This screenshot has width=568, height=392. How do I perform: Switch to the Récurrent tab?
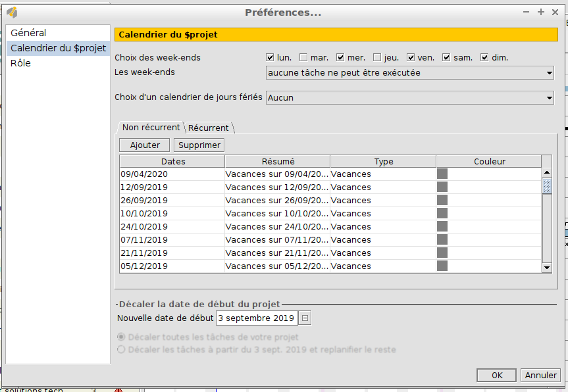pyautogui.click(x=209, y=128)
